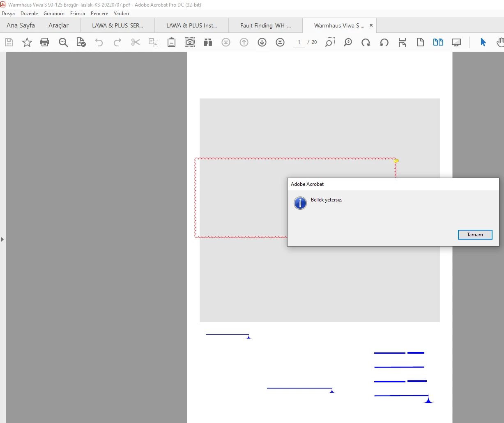This screenshot has height=423, width=504.
Task: Undo the last action
Action: coord(99,42)
